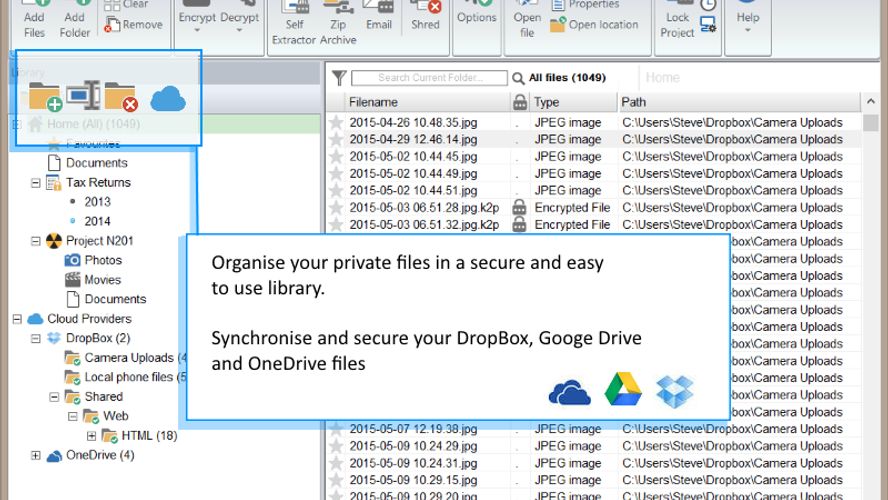Select Documents under Home in tree
Viewport: 888px width, 500px height.
(96, 163)
